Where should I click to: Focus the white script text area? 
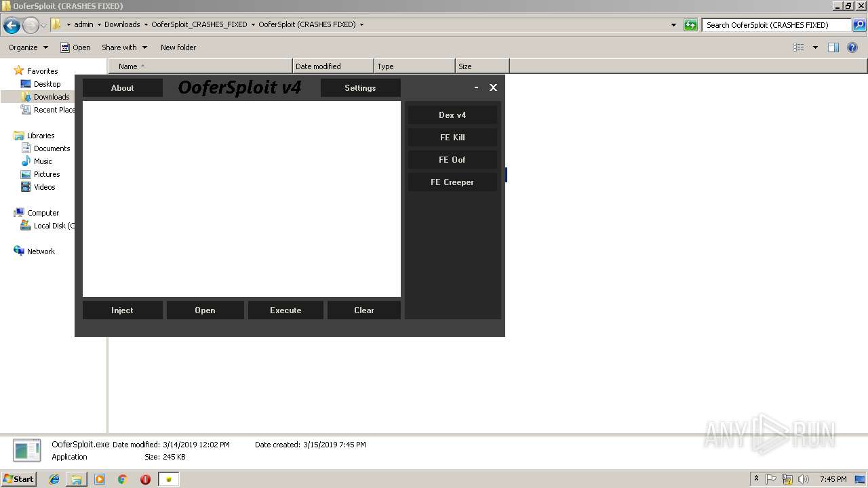point(241,199)
